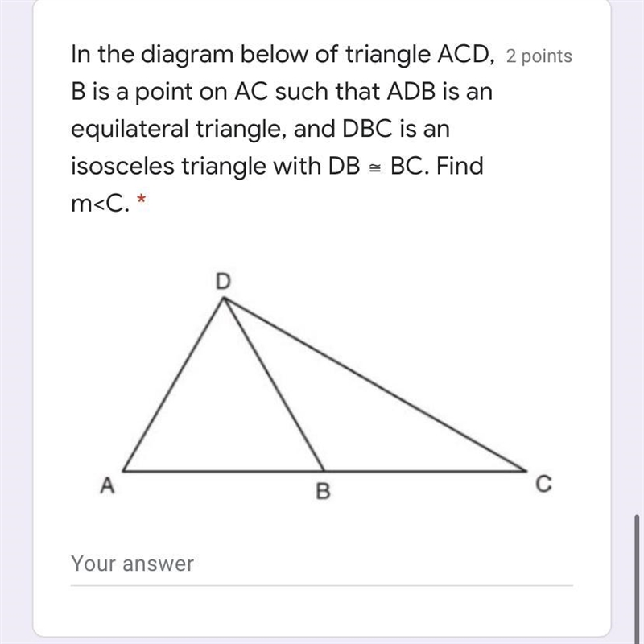Click the word 'Find' in the question
Viewport: 644px width, 644px height.
[x=460, y=166]
